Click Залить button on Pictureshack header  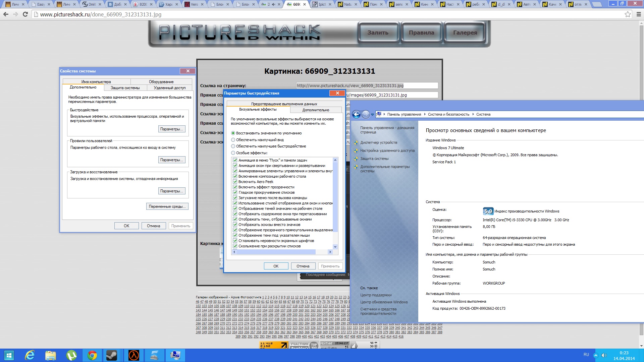(x=378, y=33)
